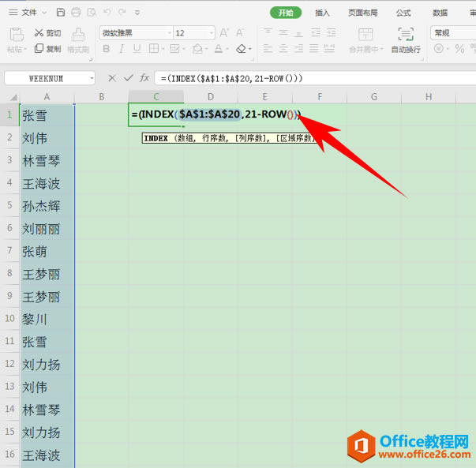This screenshot has width=476, height=468.
Task: Click the increase font size icon
Action: click(x=224, y=32)
